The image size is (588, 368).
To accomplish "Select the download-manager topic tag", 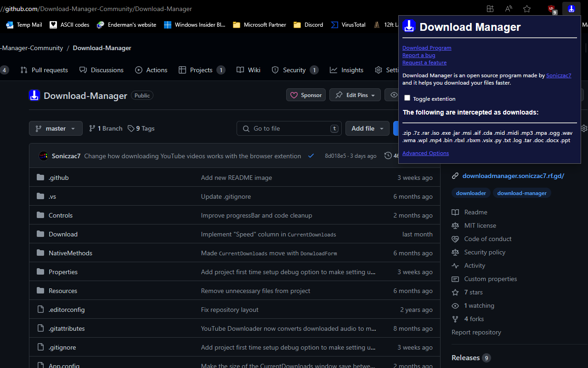I will 522,193.
